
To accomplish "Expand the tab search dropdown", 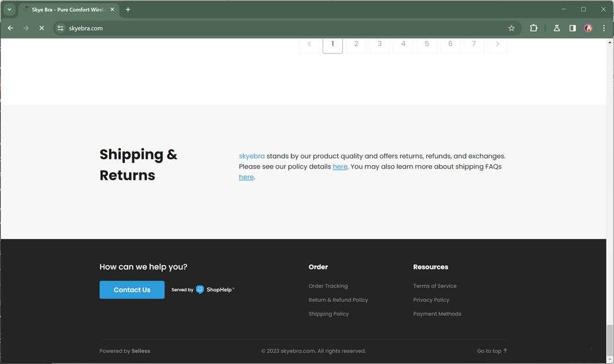I will coord(9,9).
